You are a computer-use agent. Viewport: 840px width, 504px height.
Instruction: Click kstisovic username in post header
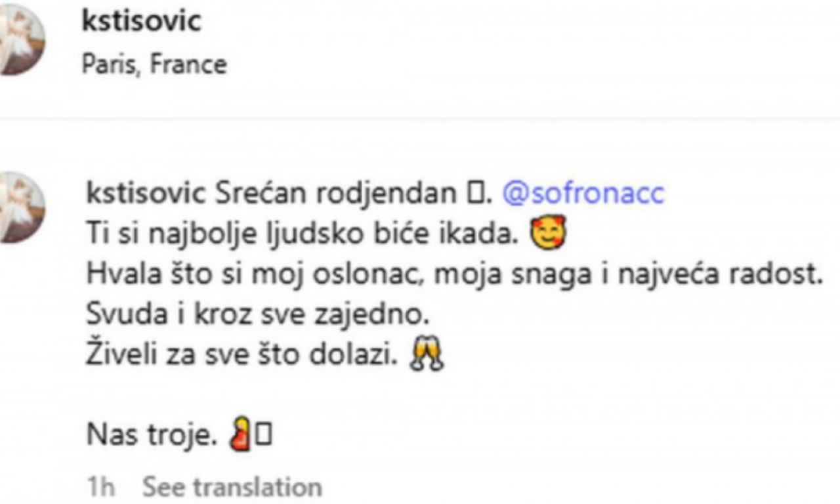141,21
